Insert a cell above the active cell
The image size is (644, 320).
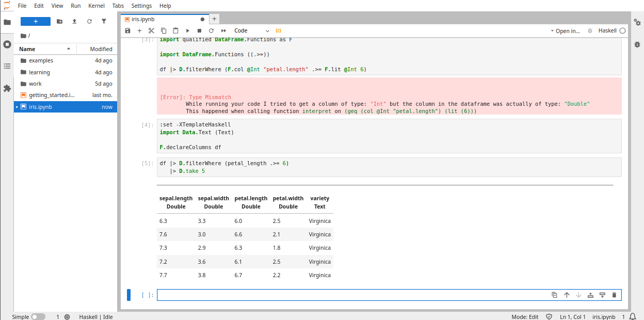(590, 295)
